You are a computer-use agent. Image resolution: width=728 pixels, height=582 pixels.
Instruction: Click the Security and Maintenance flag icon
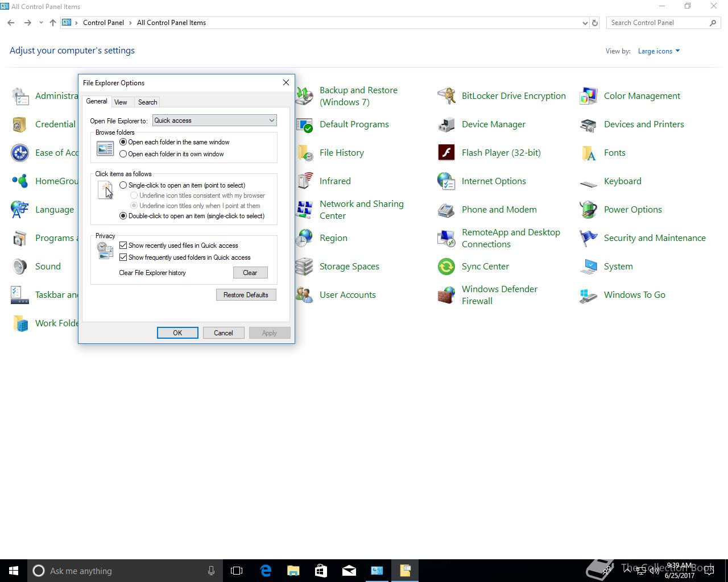(589, 238)
